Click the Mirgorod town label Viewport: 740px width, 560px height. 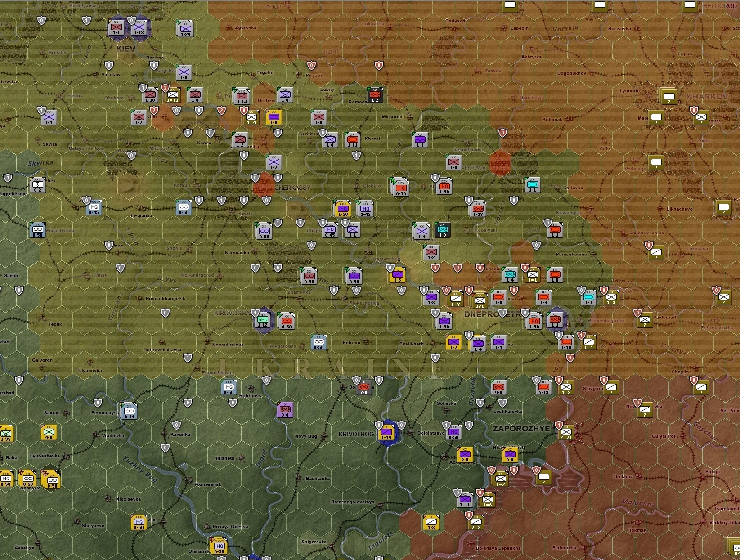[x=392, y=117]
